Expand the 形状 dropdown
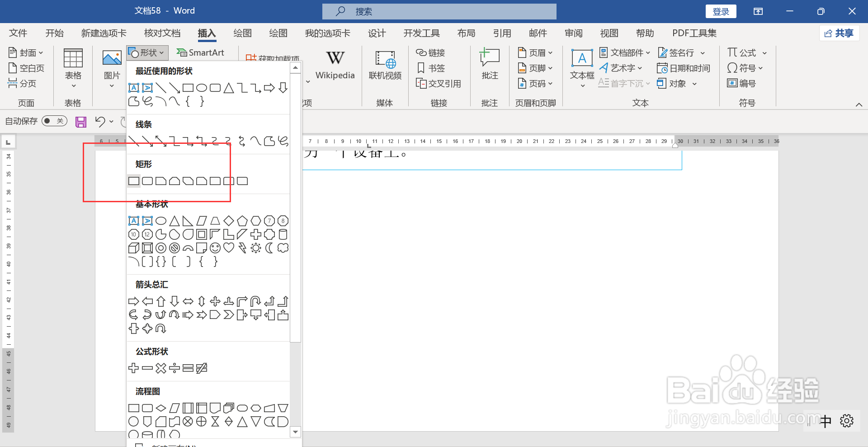The image size is (868, 447). coord(147,53)
